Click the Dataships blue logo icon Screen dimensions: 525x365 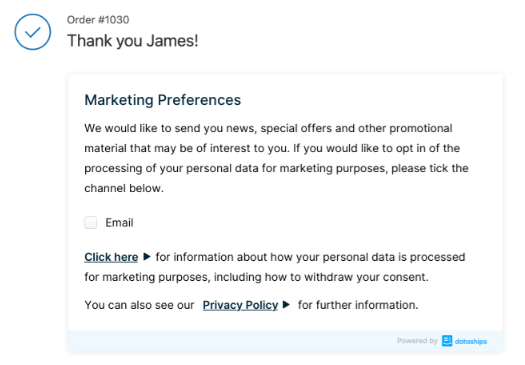[x=447, y=341]
